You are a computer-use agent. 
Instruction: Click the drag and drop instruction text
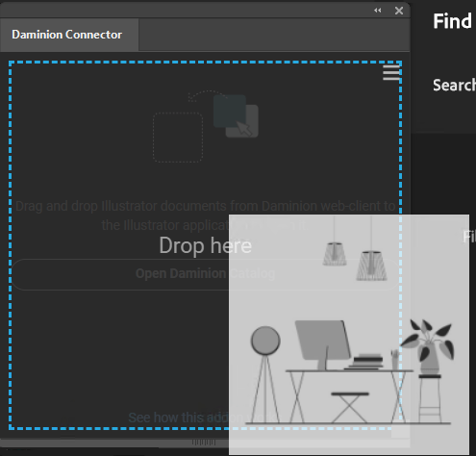pos(205,215)
